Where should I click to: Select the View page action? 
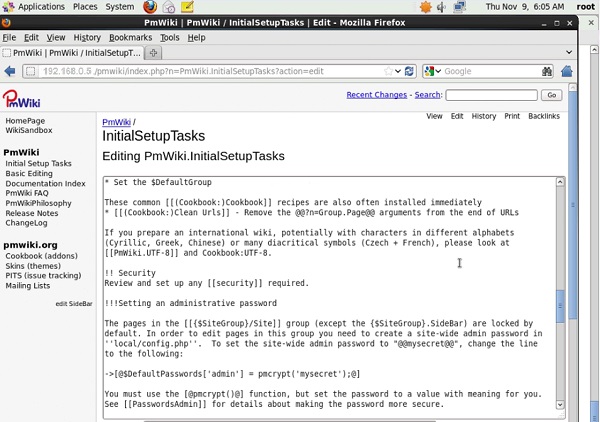click(x=434, y=116)
